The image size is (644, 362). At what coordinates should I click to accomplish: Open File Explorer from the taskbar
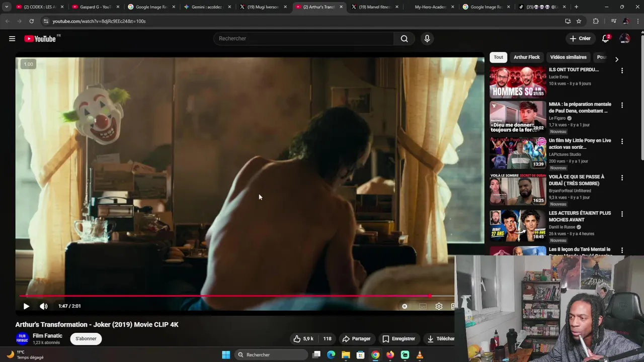pos(346,355)
